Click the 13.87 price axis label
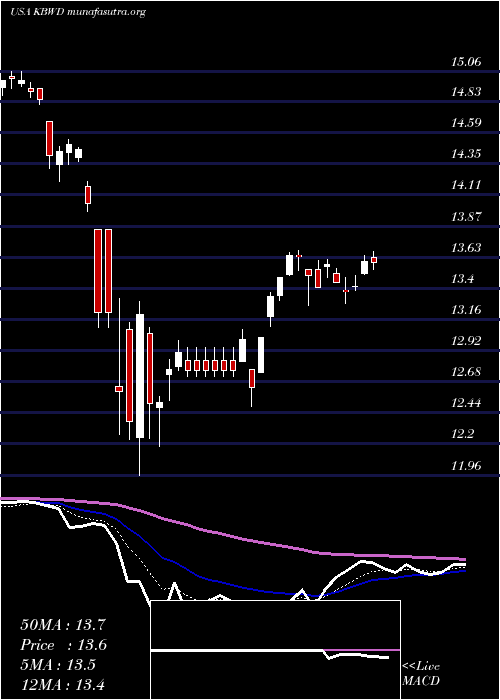This screenshot has height=700, width=500. pyautogui.click(x=466, y=217)
